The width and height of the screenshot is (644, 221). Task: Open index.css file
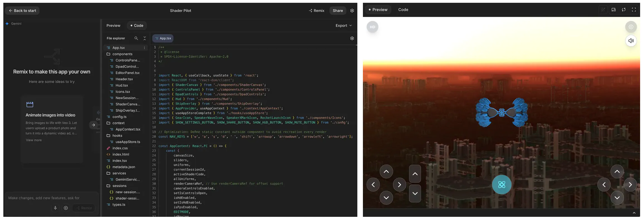coord(120,148)
